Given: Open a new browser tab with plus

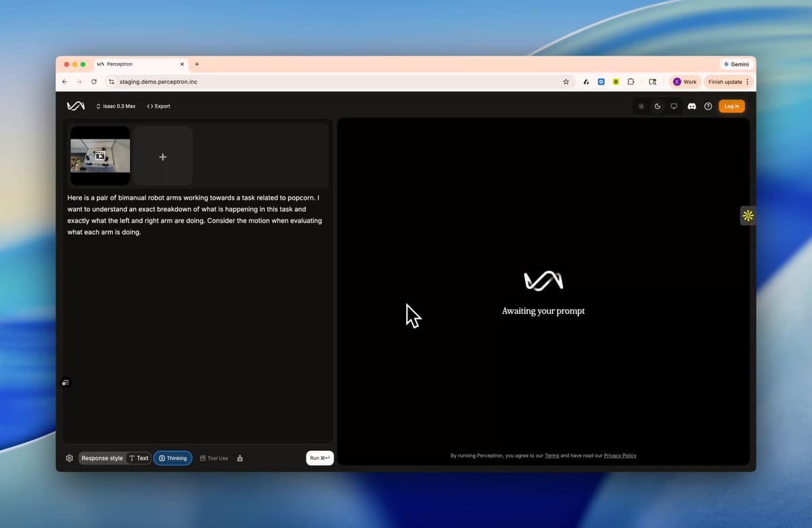Looking at the screenshot, I should pos(197,64).
